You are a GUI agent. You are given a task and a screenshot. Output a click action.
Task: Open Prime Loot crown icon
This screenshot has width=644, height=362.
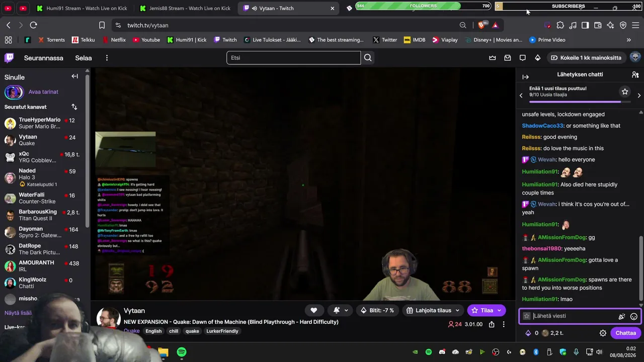[493, 58]
